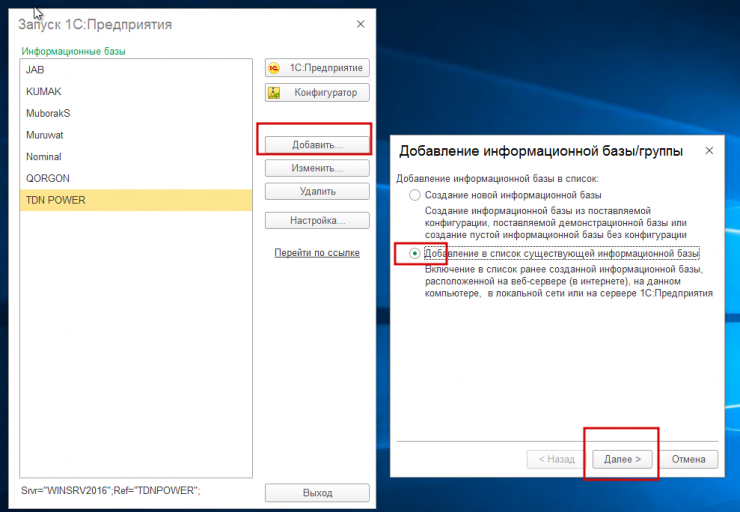This screenshot has height=512, width=740.
Task: Click the disabled < Назад button
Action: point(557,459)
